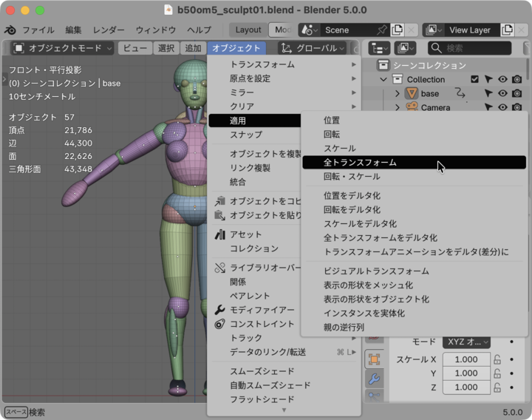The width and height of the screenshot is (532, 420).
Task: Open the モディファイアー menu entry
Action: [254, 310]
